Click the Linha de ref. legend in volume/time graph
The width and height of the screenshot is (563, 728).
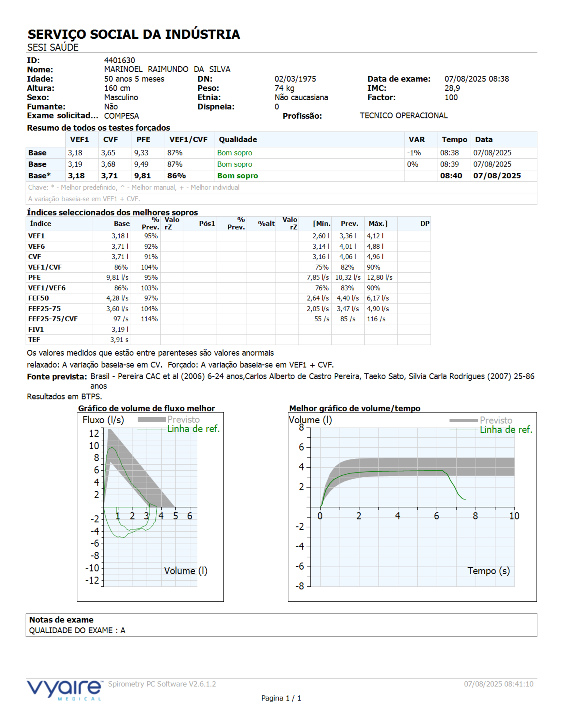(506, 430)
